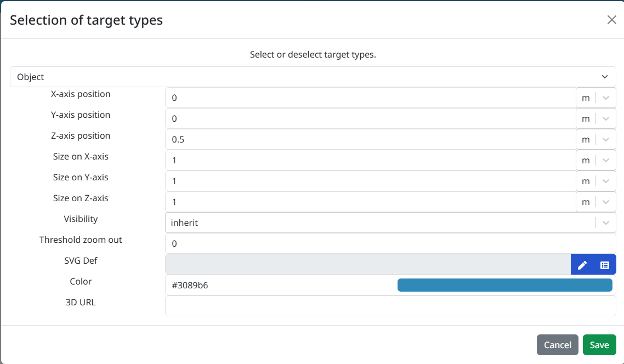Viewport: 624px width, 364px height.
Task: Click the color hex field #3089b6
Action: (x=279, y=285)
